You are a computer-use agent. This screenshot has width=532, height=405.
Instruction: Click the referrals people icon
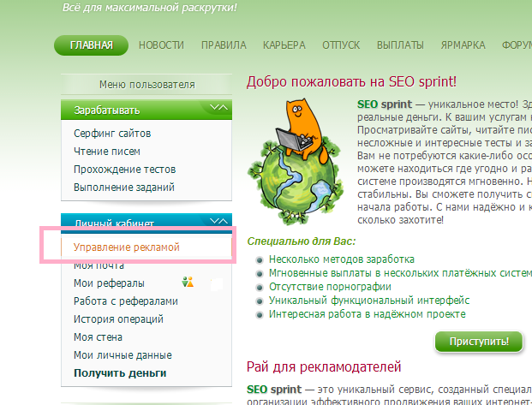(x=188, y=283)
